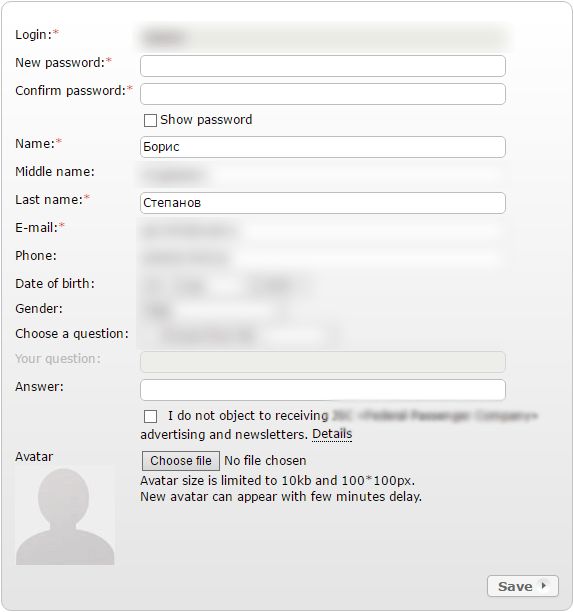
Task: Click the Choose file button for avatar
Action: [x=181, y=461]
